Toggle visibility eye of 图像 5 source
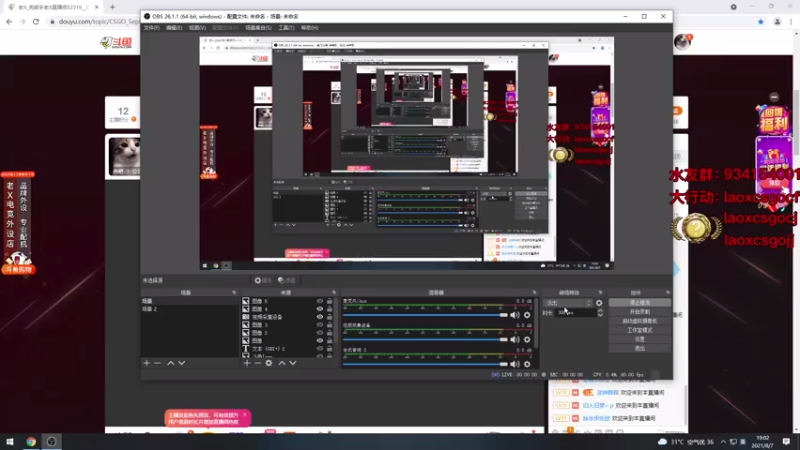The image size is (800, 450). tap(320, 301)
